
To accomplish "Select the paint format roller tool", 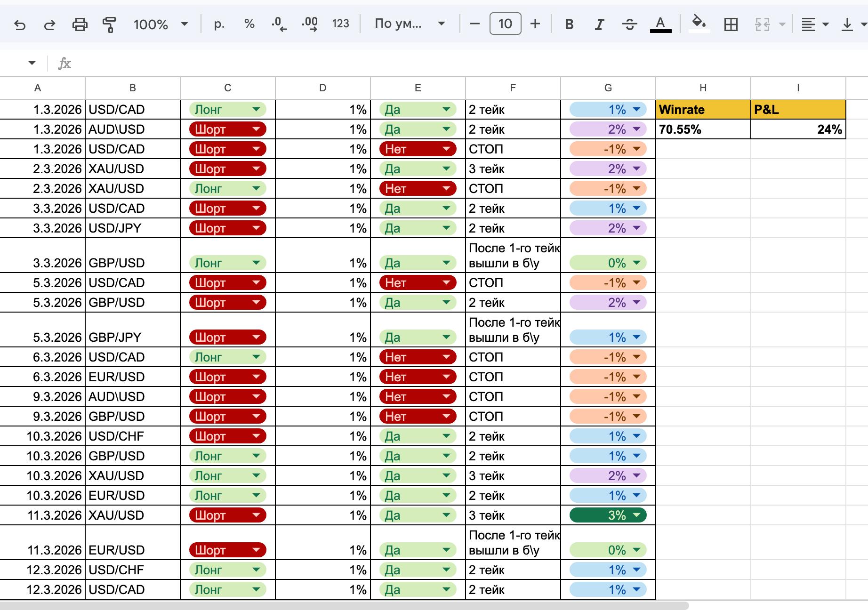I will 109,24.
